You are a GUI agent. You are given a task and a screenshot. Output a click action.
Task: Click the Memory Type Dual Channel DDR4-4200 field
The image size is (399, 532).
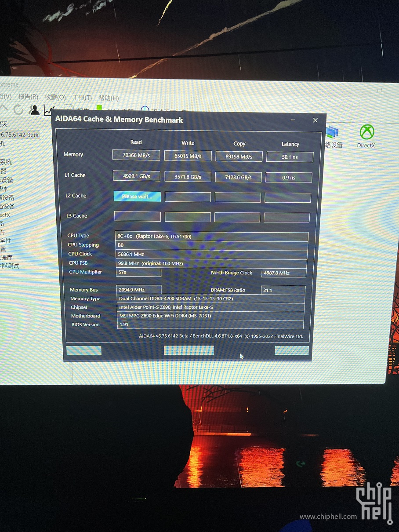point(211,299)
